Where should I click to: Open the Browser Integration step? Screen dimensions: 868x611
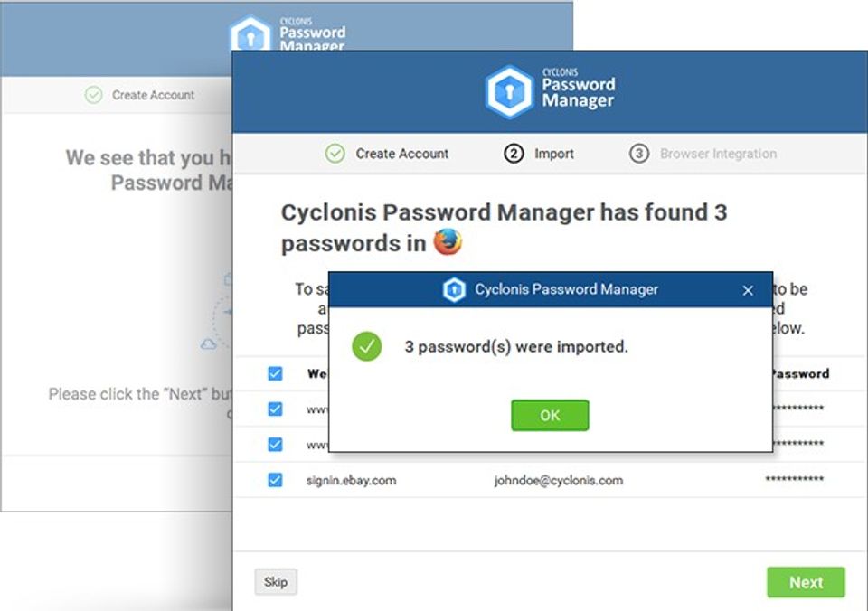(x=718, y=154)
